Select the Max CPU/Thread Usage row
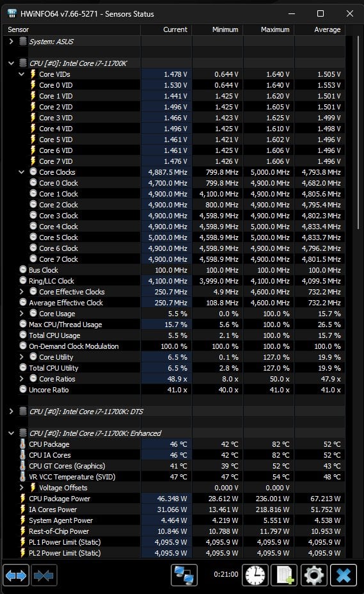Screen dimensions: 364x594 coord(174,325)
